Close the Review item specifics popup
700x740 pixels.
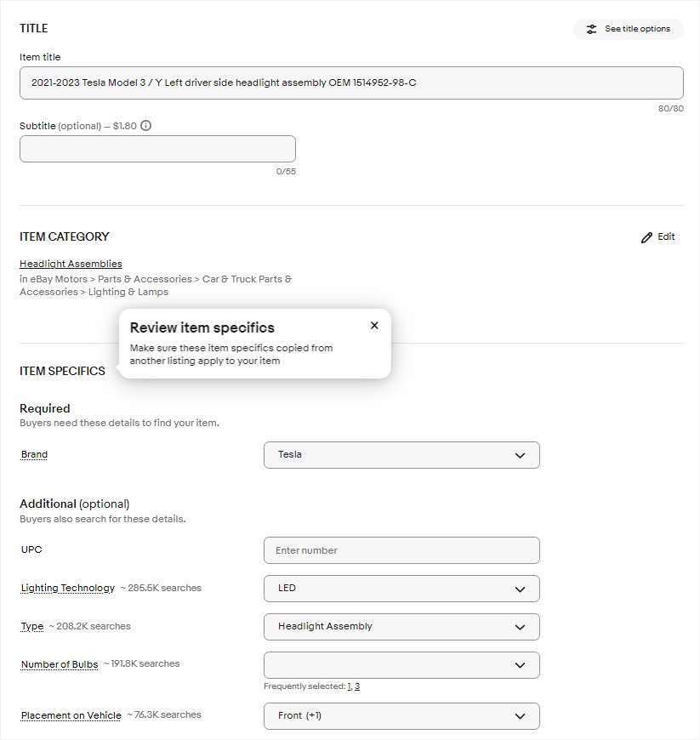(374, 325)
